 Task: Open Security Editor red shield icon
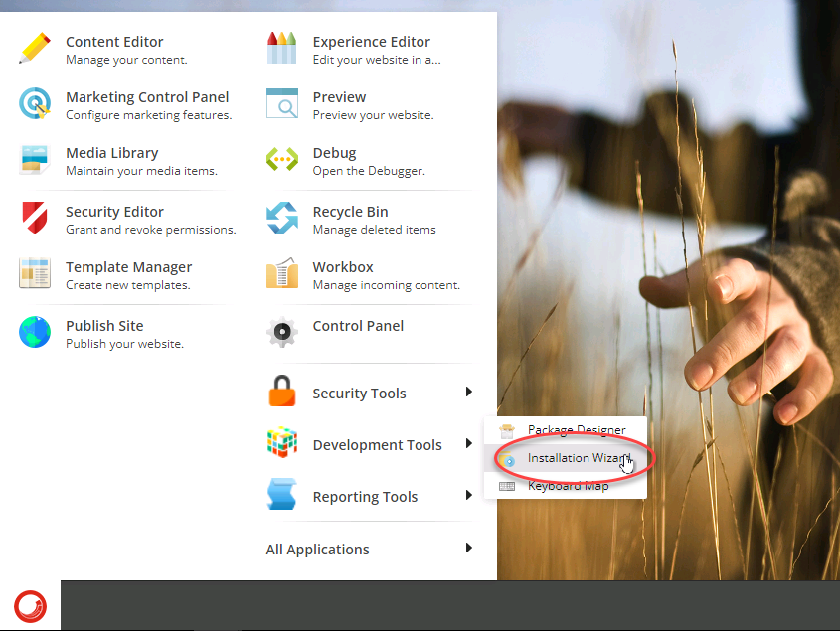coord(35,218)
